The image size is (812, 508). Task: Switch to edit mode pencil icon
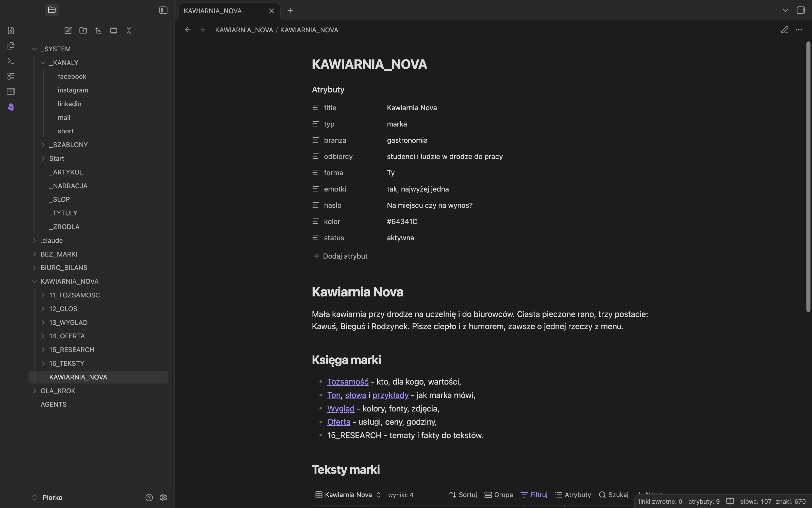click(x=784, y=30)
